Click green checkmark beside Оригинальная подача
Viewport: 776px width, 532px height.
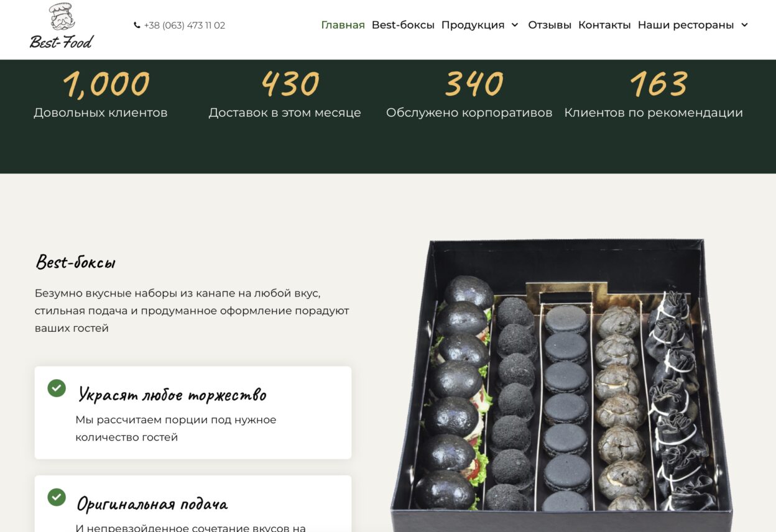pyautogui.click(x=57, y=497)
